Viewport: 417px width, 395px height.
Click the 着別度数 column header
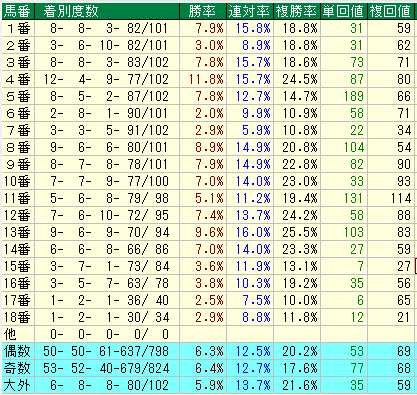[107, 11]
